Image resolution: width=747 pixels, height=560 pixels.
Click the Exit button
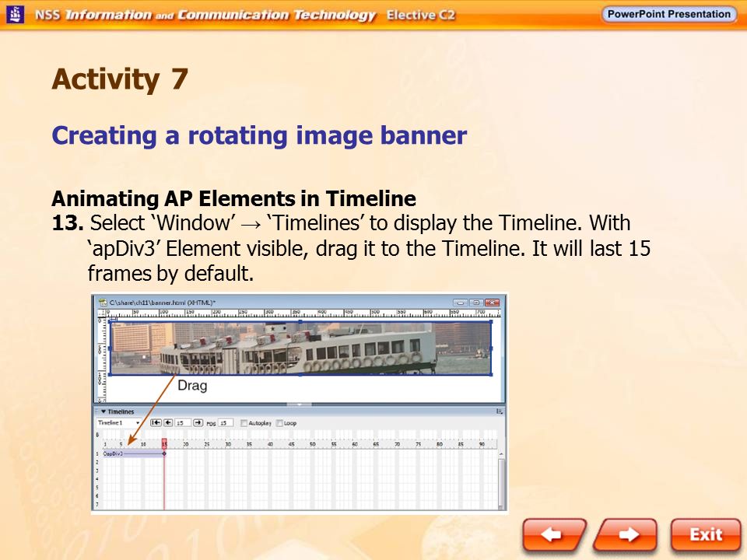(706, 534)
